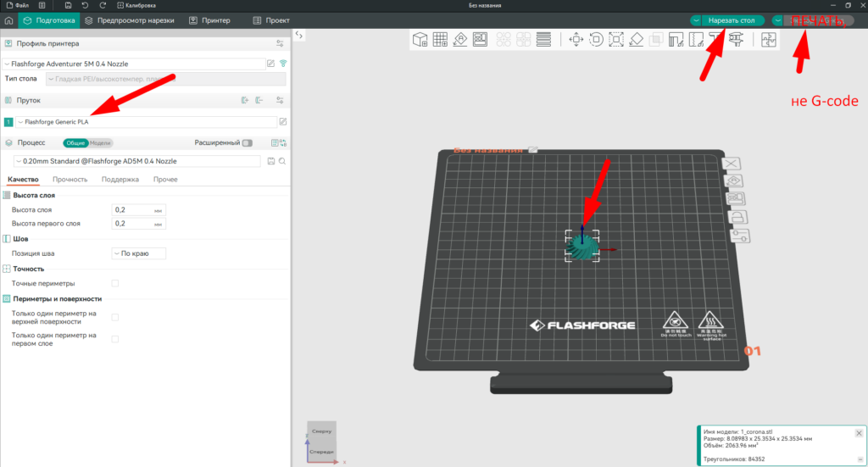Click the Save icon in the top title bar
The width and height of the screenshot is (868, 467).
[67, 5]
